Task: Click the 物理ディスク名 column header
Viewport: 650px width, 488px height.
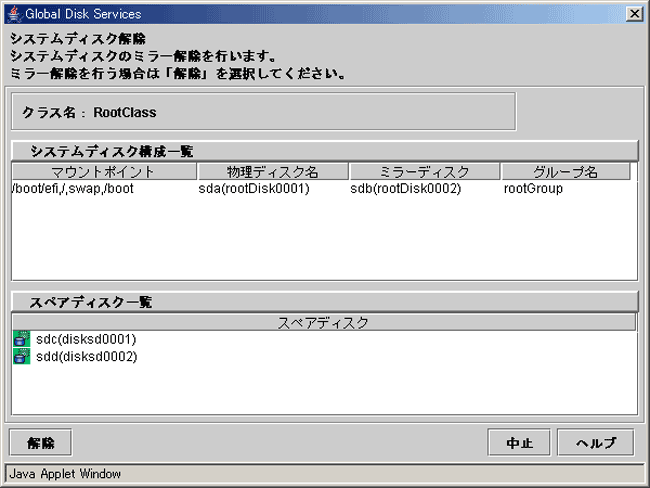Action: point(273,171)
